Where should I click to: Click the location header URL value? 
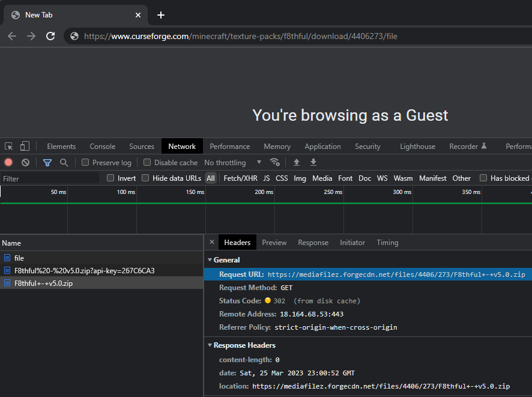tap(381, 386)
